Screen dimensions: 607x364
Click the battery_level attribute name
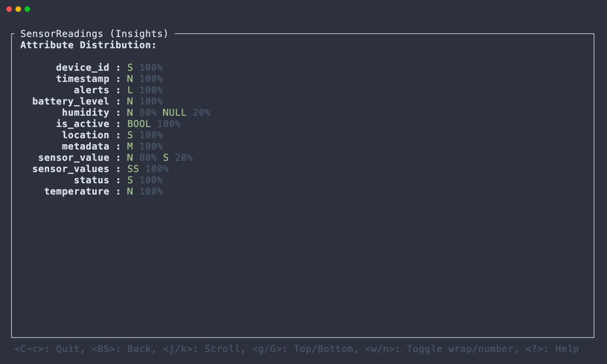pyautogui.click(x=70, y=101)
